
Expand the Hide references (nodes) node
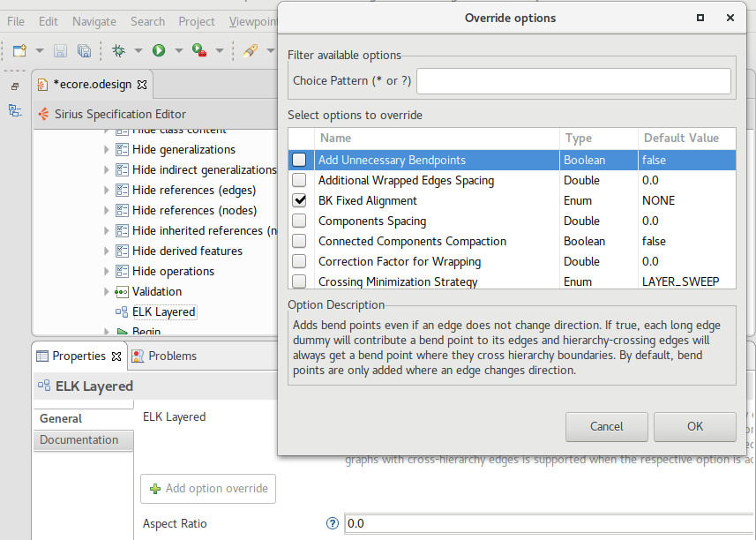coord(107,210)
